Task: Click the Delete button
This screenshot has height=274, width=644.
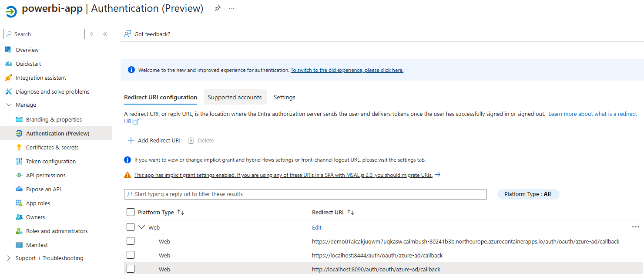Action: [201, 140]
